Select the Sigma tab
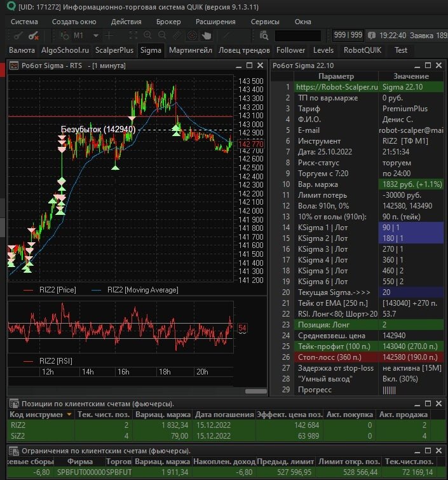This screenshot has height=480, width=448. tap(151, 50)
